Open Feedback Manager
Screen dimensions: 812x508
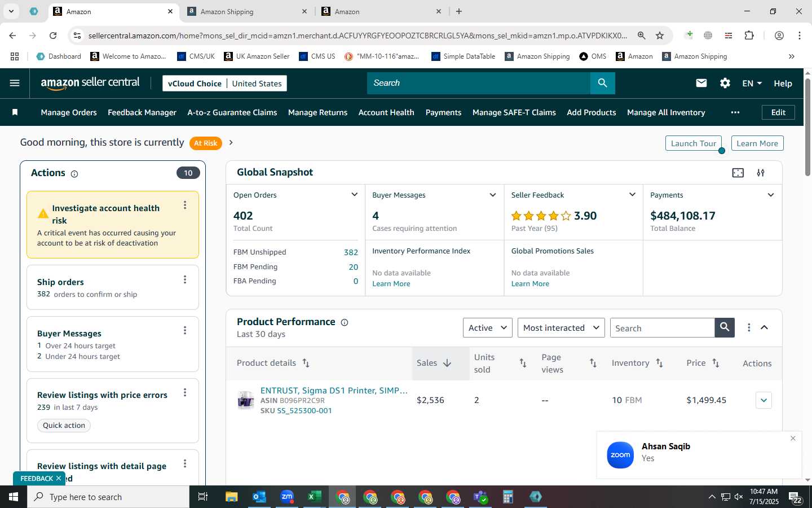142,112
